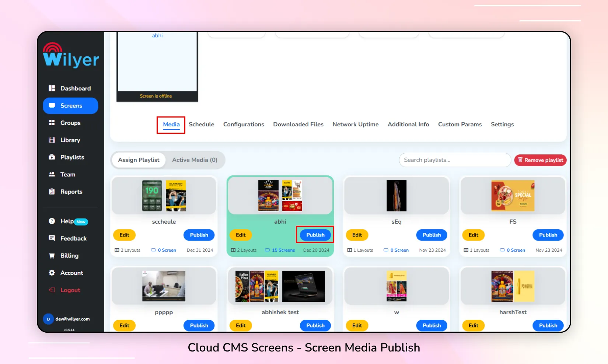Open the Custom Params tab
Screen dimensions: 608x364
(x=460, y=125)
